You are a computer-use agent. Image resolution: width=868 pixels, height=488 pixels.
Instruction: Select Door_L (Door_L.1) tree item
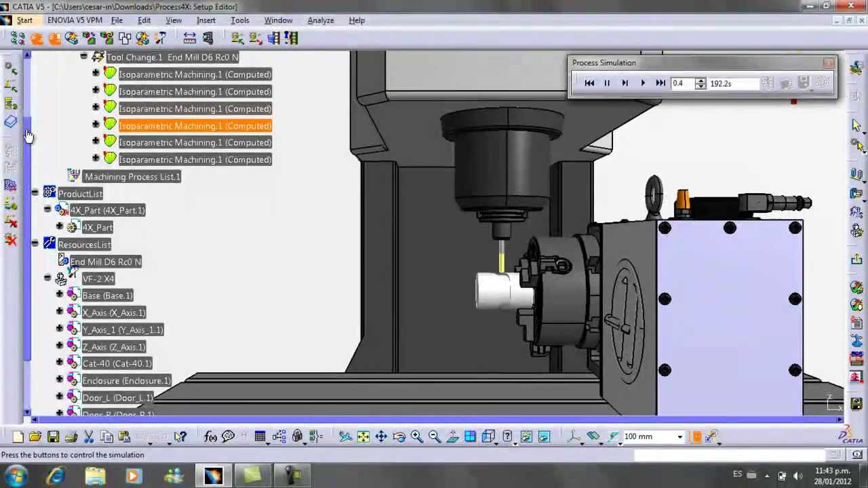[x=117, y=398]
